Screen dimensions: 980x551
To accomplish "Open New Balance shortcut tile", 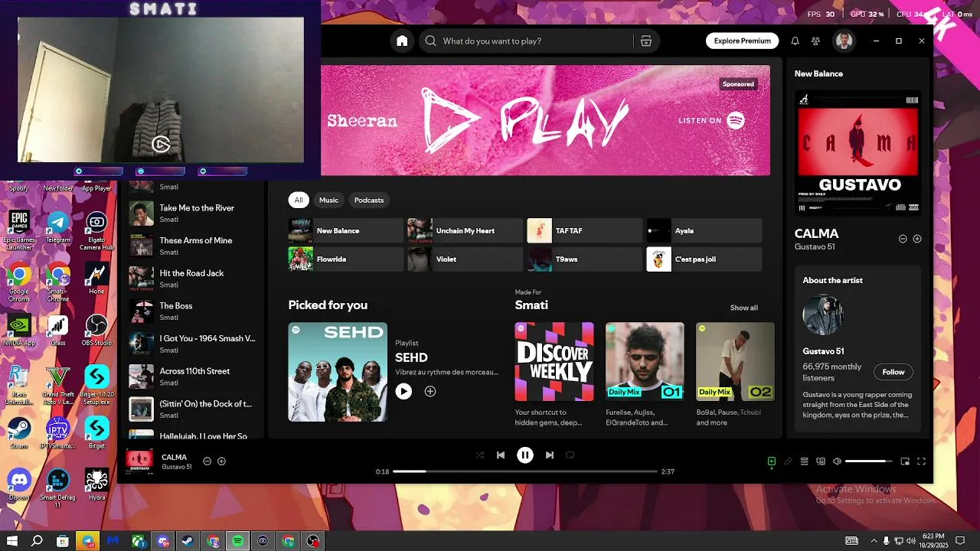I will tap(345, 230).
